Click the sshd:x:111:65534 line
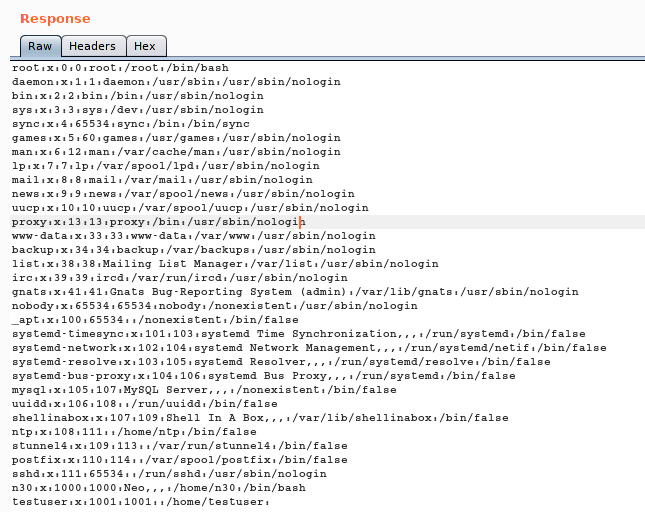This screenshot has width=645, height=512. (169, 474)
